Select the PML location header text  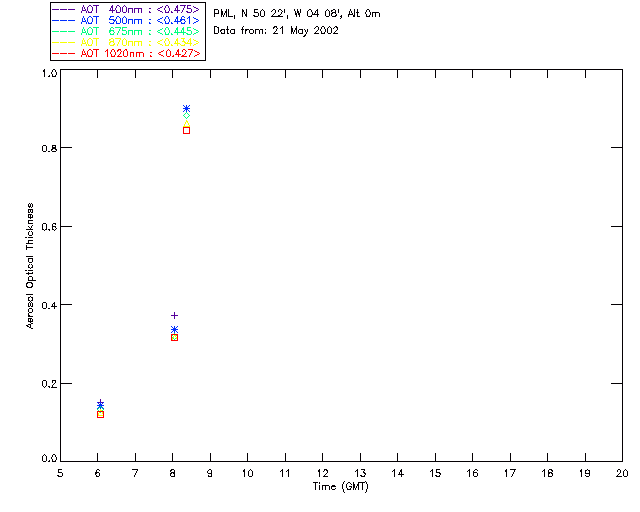pyautogui.click(x=297, y=14)
